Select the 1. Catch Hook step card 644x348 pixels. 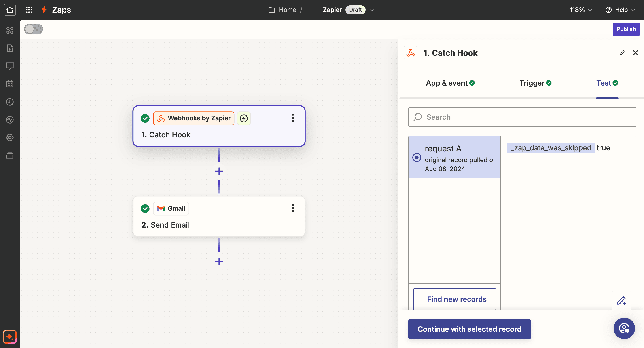click(219, 126)
